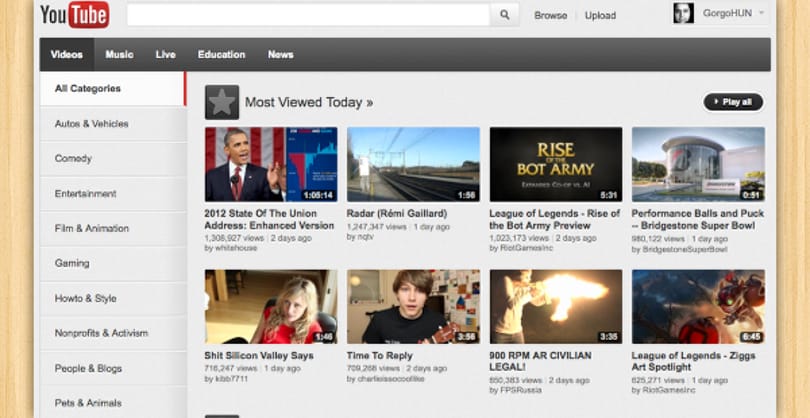The height and width of the screenshot is (418, 810).
Task: Open the Time To Reply thumbnail
Action: [413, 306]
